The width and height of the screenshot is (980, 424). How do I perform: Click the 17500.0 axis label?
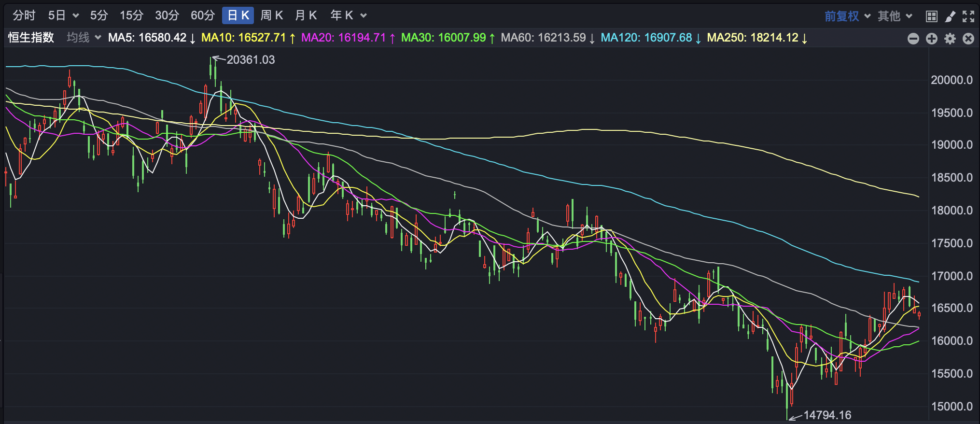click(952, 243)
